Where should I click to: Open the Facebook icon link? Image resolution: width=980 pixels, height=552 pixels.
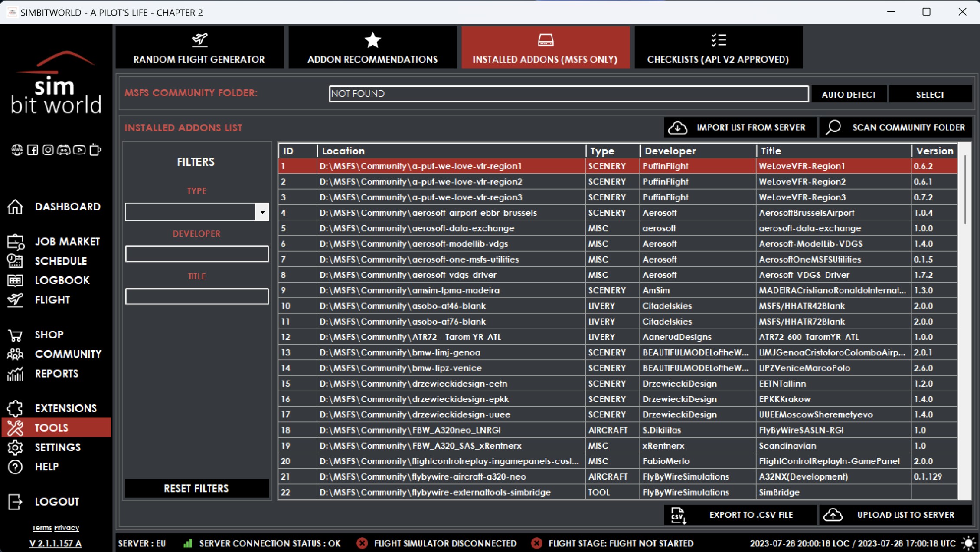click(x=33, y=150)
